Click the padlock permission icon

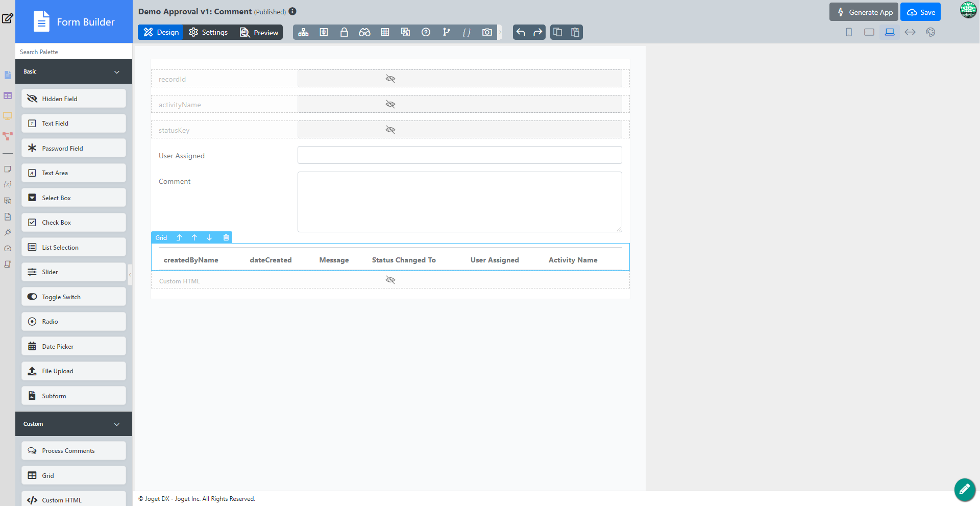point(344,32)
